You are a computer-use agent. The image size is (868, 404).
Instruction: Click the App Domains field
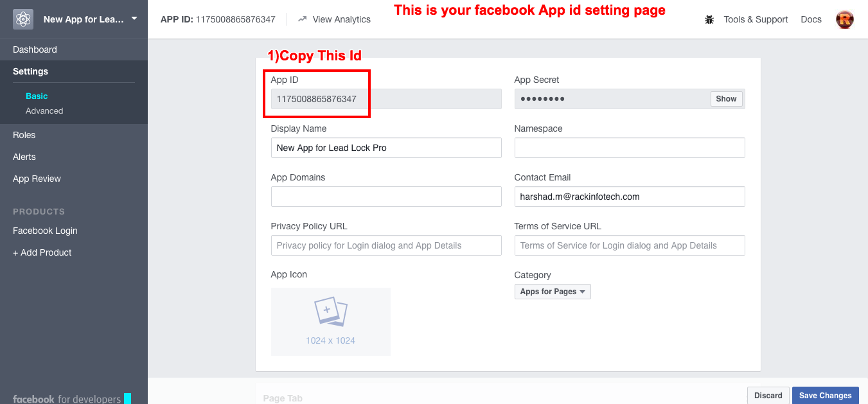click(386, 197)
